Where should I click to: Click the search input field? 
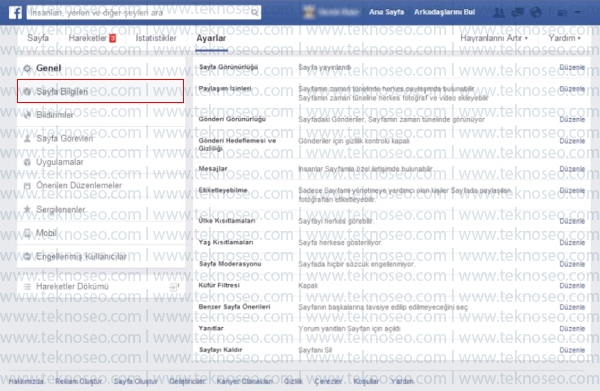click(x=139, y=13)
